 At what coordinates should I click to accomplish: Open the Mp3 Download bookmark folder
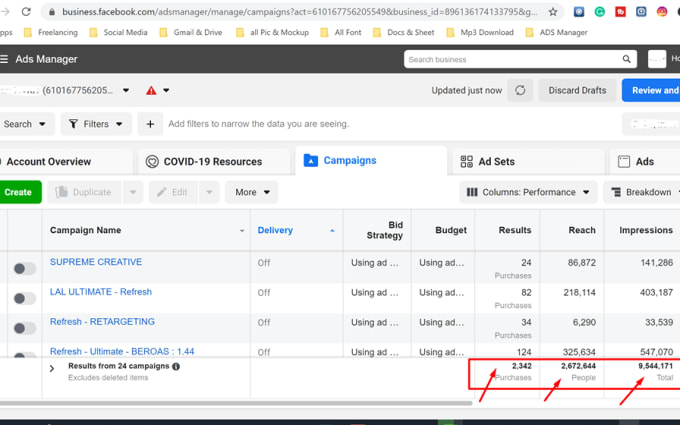point(480,33)
